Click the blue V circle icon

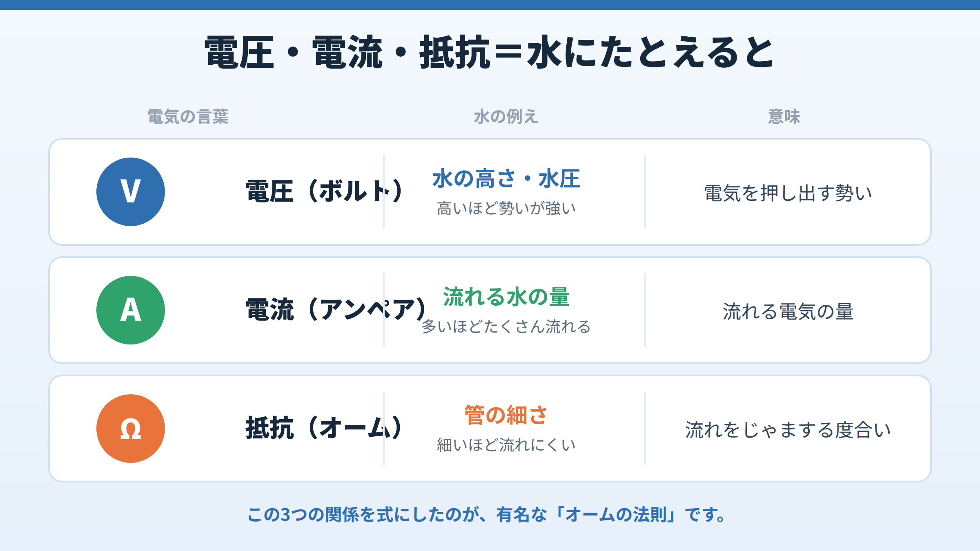coord(131,192)
